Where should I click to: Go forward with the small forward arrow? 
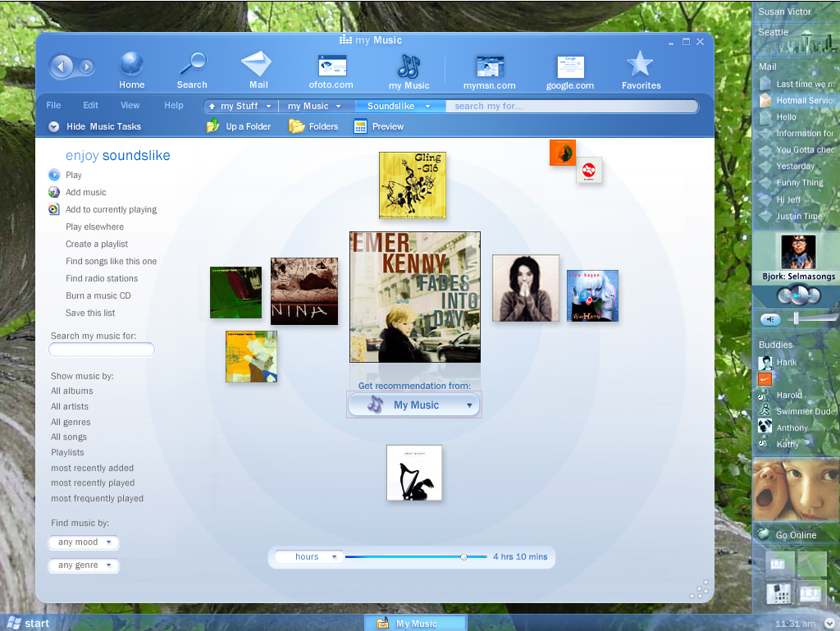(86, 67)
